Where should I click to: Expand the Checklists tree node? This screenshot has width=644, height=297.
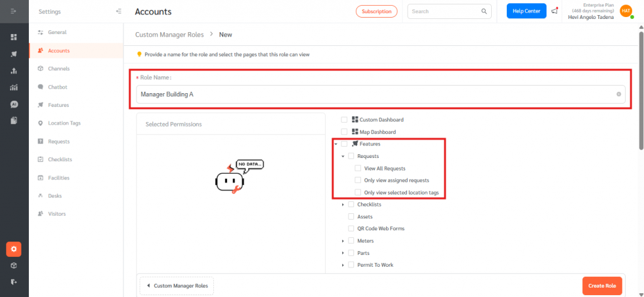[343, 205]
